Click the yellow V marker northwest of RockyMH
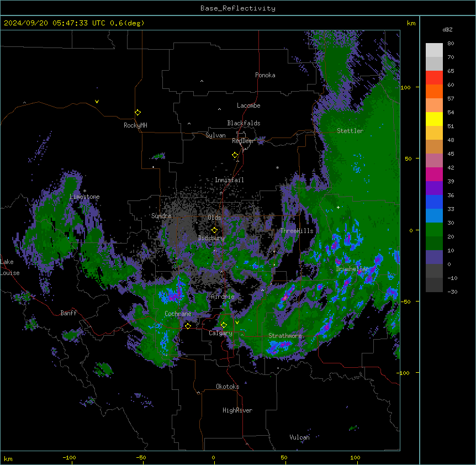 point(97,102)
